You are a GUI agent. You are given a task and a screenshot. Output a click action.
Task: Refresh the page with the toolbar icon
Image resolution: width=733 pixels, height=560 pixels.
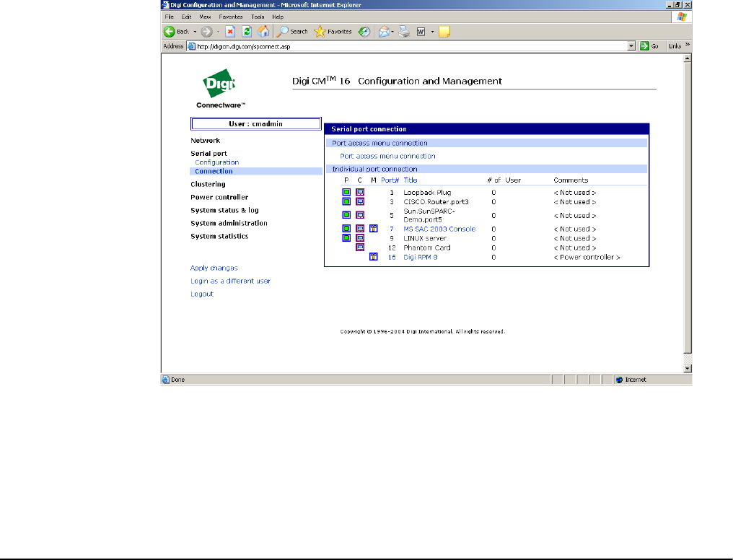point(247,32)
